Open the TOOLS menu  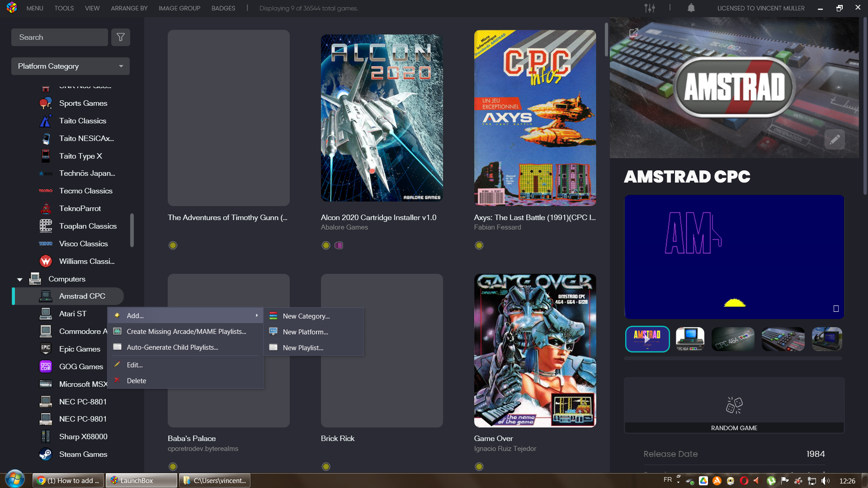click(64, 8)
